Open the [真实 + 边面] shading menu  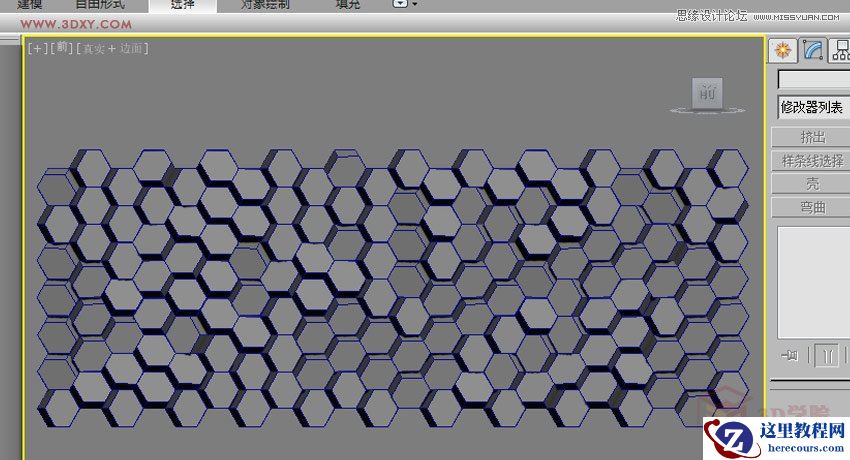pyautogui.click(x=112, y=48)
